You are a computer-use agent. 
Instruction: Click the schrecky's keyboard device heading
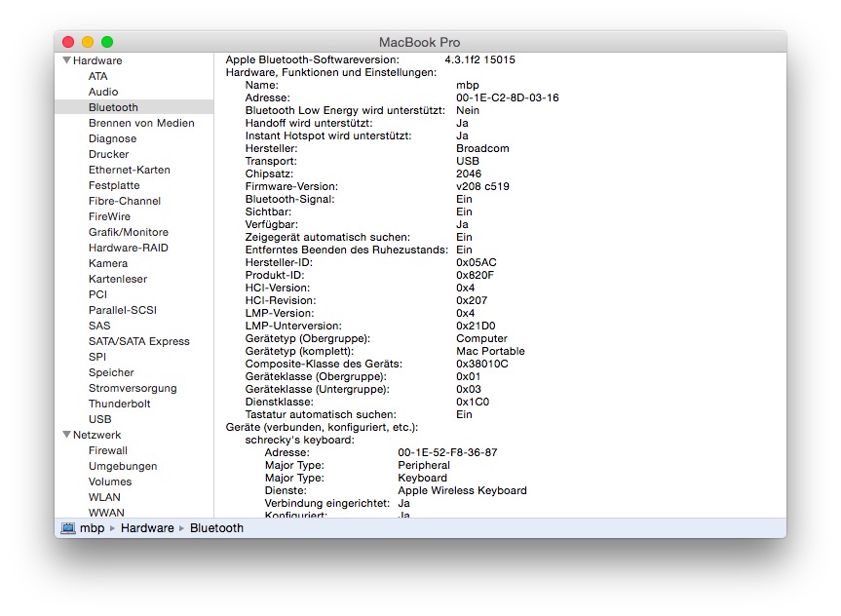click(x=299, y=440)
